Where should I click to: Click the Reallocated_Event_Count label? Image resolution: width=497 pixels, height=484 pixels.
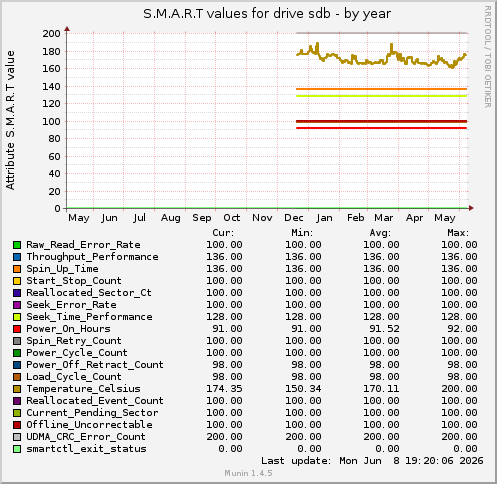coord(95,401)
